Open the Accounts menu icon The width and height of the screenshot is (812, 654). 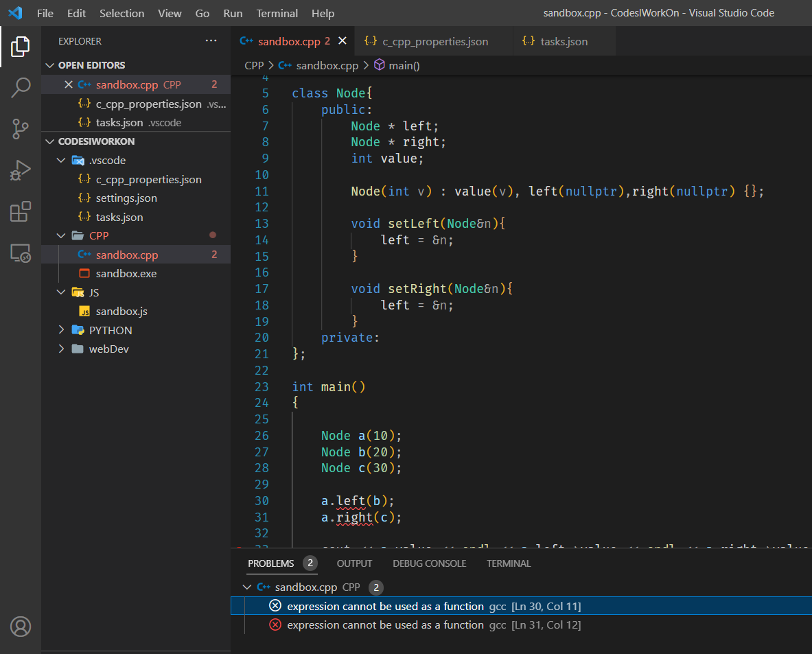click(20, 627)
